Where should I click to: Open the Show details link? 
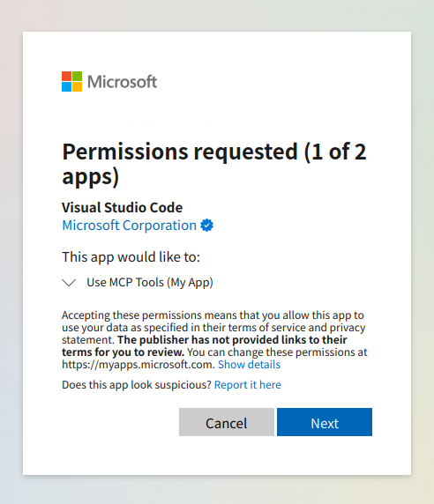coord(249,365)
